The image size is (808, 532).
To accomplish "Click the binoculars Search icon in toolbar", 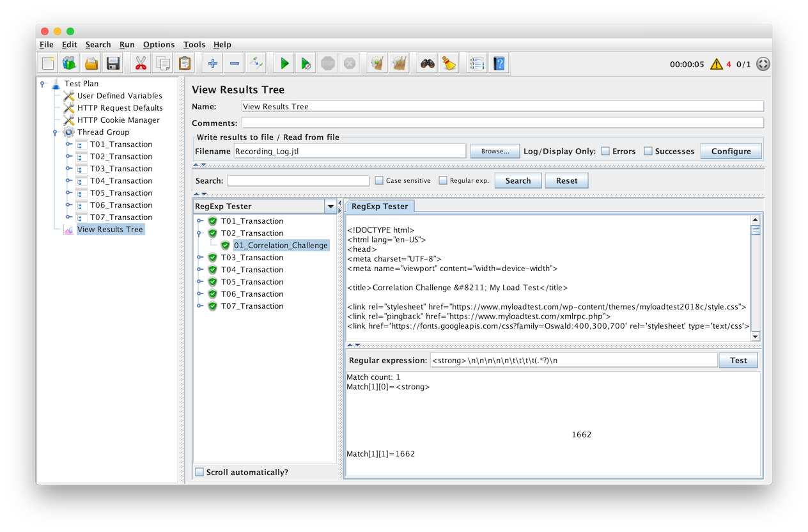I will (x=427, y=63).
